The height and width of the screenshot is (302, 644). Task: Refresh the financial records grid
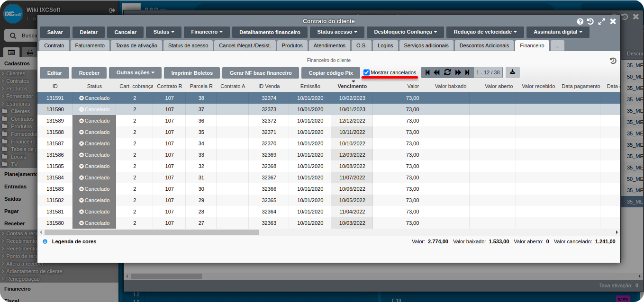(x=447, y=72)
